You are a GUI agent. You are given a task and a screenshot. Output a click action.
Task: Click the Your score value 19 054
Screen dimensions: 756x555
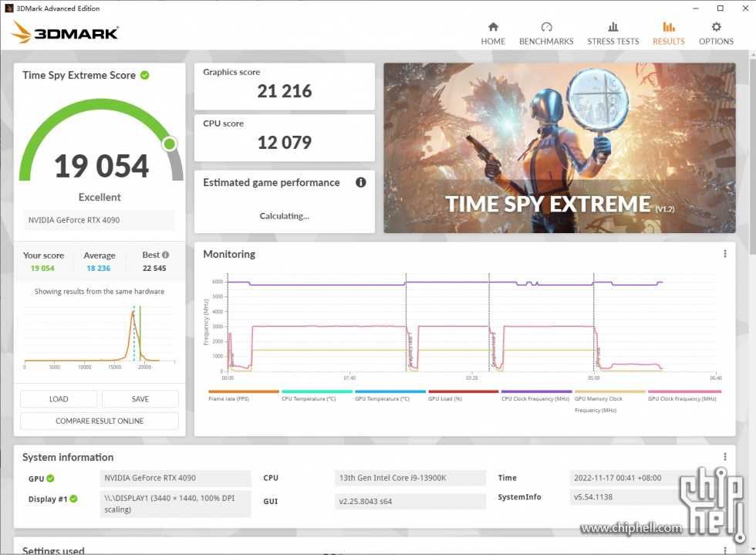pos(42,269)
